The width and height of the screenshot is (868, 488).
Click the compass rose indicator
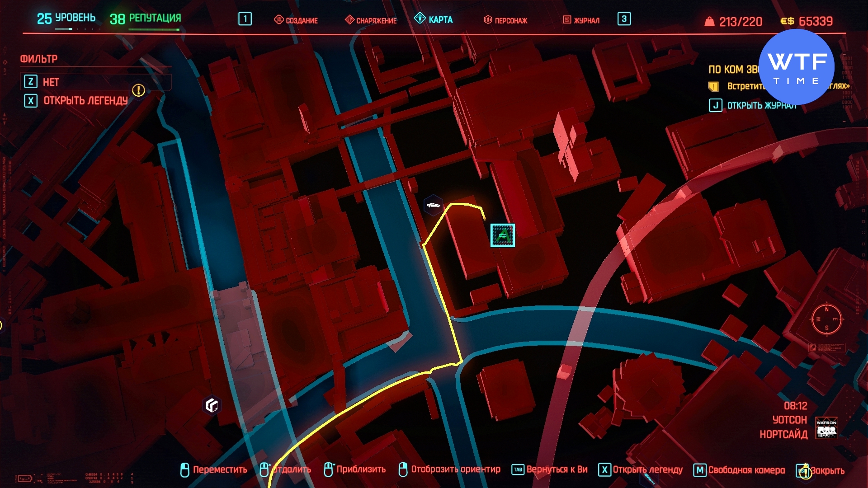click(x=826, y=319)
